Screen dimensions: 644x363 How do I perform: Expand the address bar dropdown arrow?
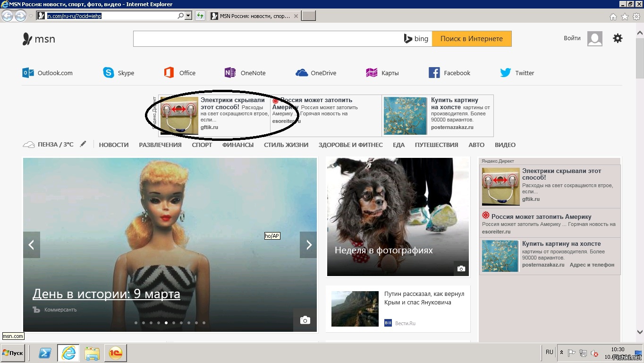pos(188,16)
